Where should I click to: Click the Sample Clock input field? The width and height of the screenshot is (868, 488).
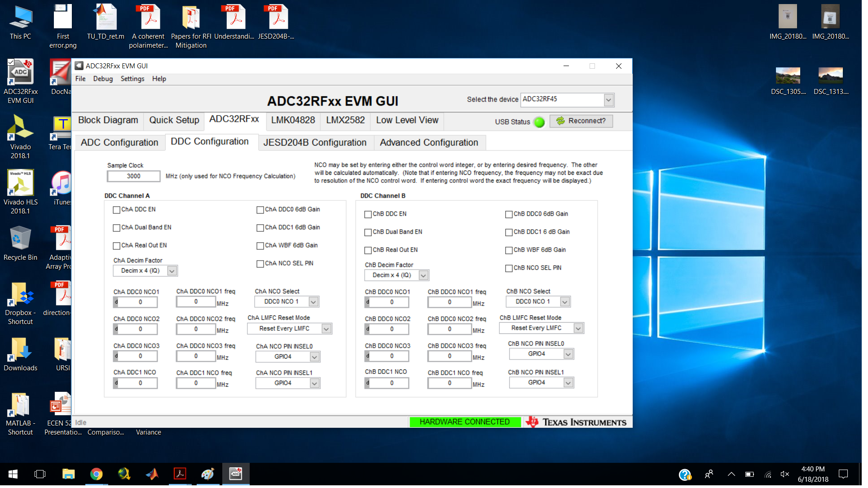pyautogui.click(x=133, y=176)
